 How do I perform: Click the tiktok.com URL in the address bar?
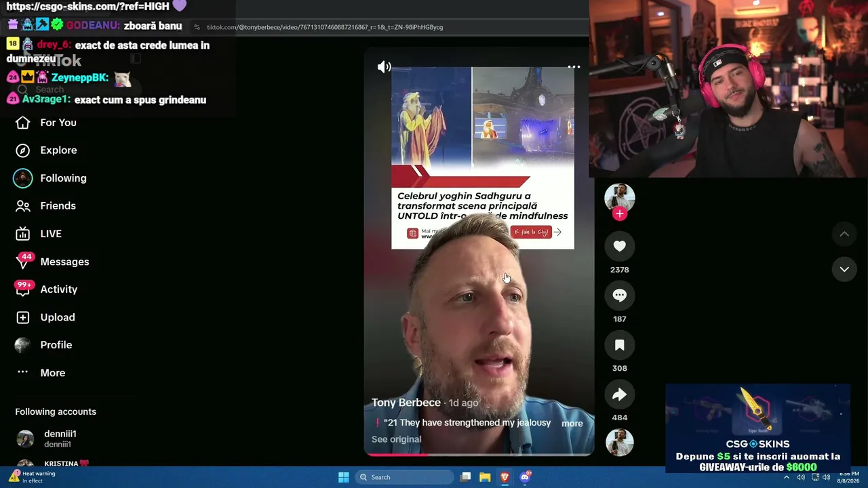(325, 27)
